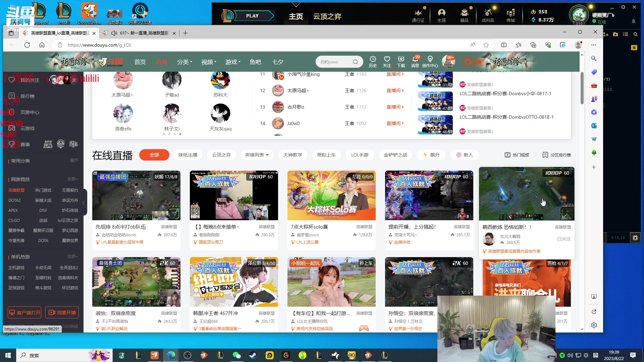644x362 pixels.
Task: Open 商城 store icon in League client
Action: pos(511,15)
